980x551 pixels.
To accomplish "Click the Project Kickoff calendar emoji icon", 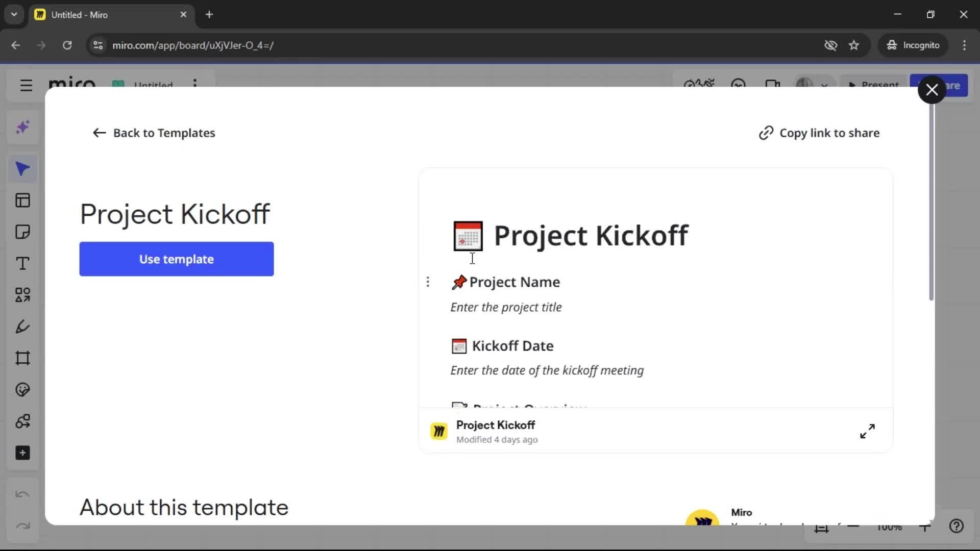I will click(468, 236).
